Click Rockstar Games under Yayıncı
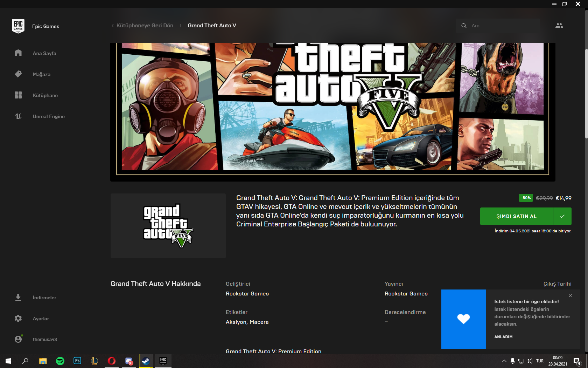The image size is (588, 368). click(x=406, y=294)
